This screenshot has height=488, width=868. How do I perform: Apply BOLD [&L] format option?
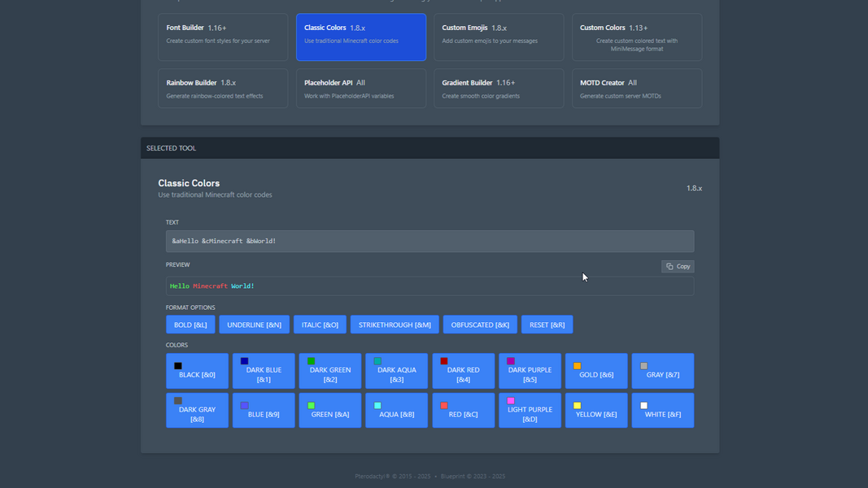tap(190, 325)
